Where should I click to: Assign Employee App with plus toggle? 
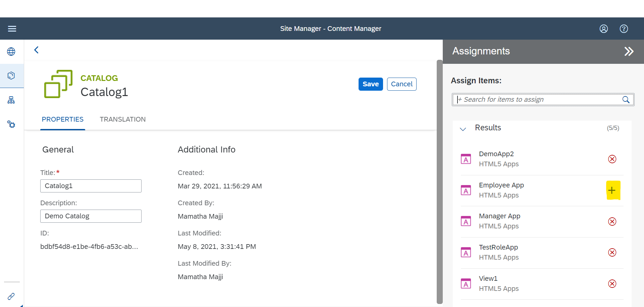click(x=612, y=190)
